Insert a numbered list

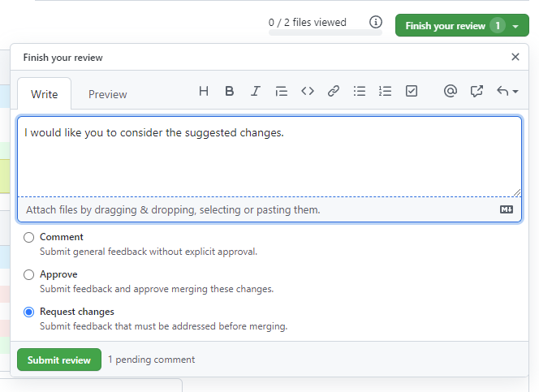point(385,92)
